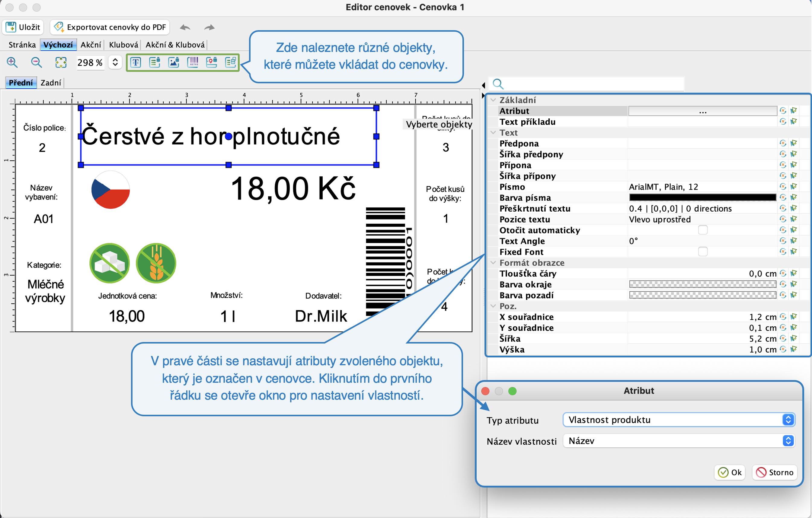Click the Vyberte objekty button
This screenshot has height=518, width=812.
(x=439, y=124)
